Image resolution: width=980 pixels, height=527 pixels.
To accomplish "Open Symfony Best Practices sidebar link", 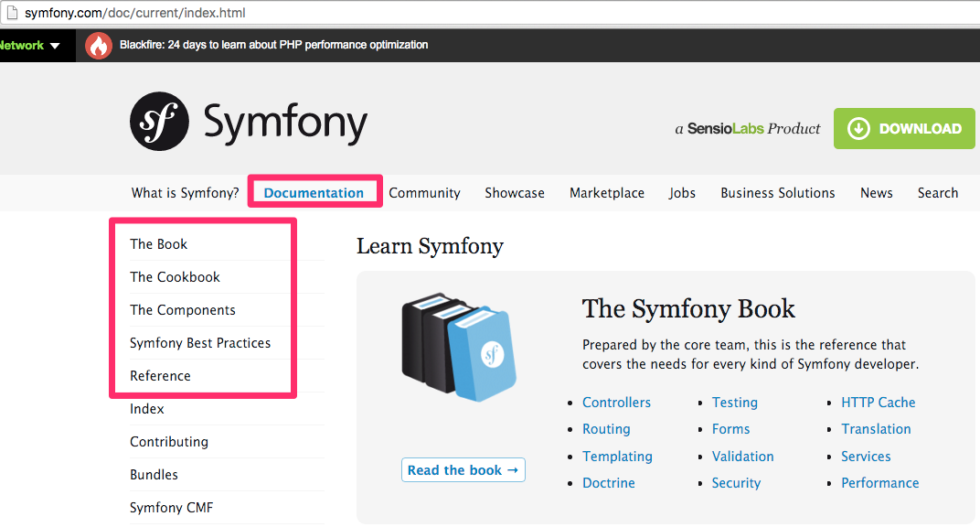I will [200, 343].
